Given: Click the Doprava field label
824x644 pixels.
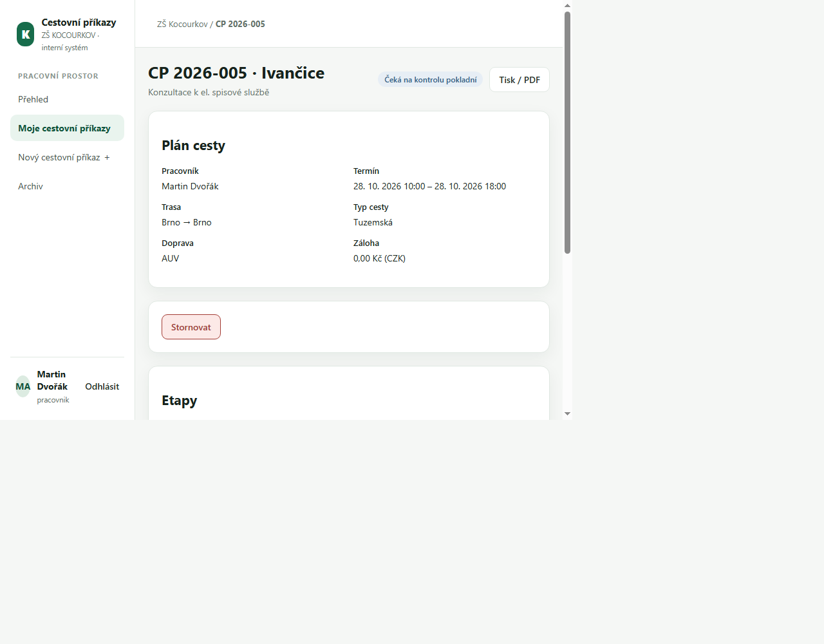Looking at the screenshot, I should (178, 243).
